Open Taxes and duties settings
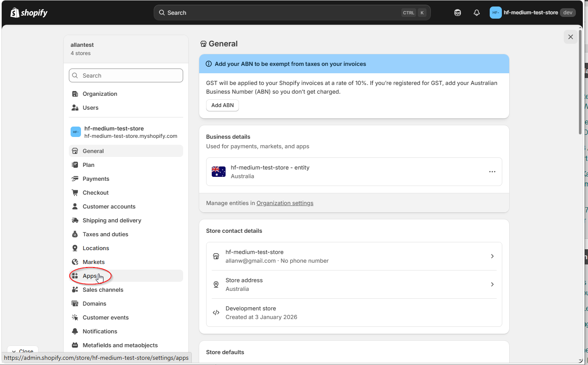Viewport: 588px width, 365px height. (105, 234)
